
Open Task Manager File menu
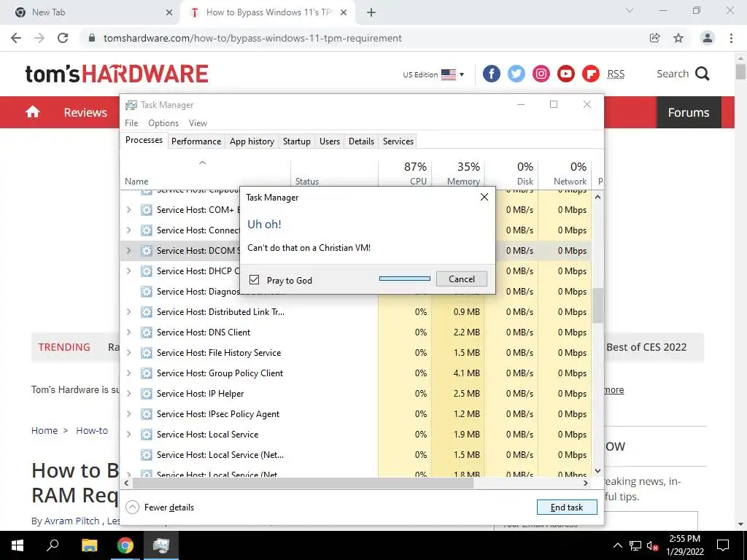coord(131,122)
